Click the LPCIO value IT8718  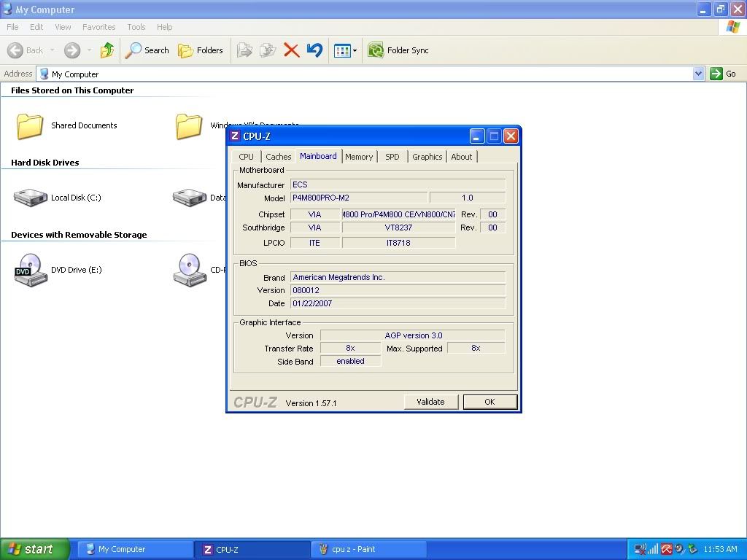pyautogui.click(x=399, y=243)
